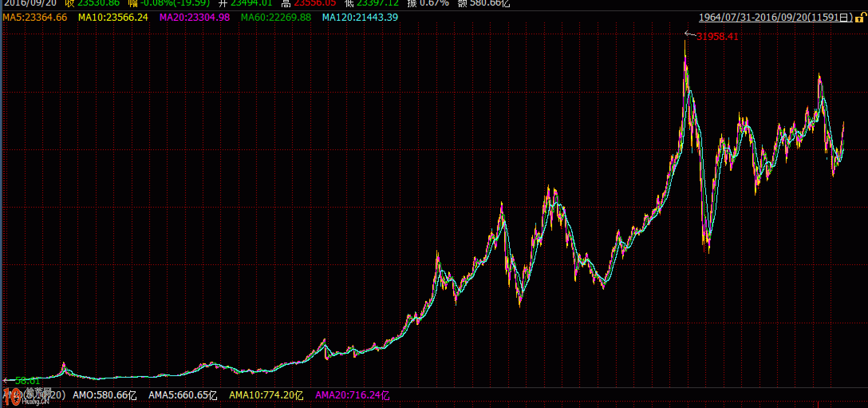Select the green MA60 indicator label

[x=276, y=18]
